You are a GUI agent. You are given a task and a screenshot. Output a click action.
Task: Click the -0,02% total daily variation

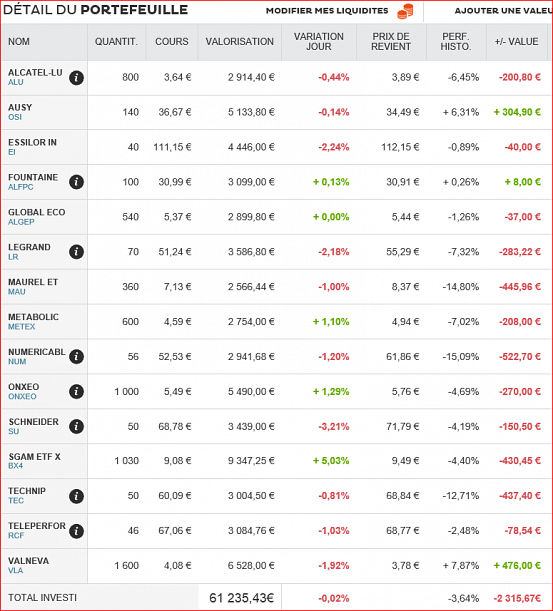click(334, 598)
